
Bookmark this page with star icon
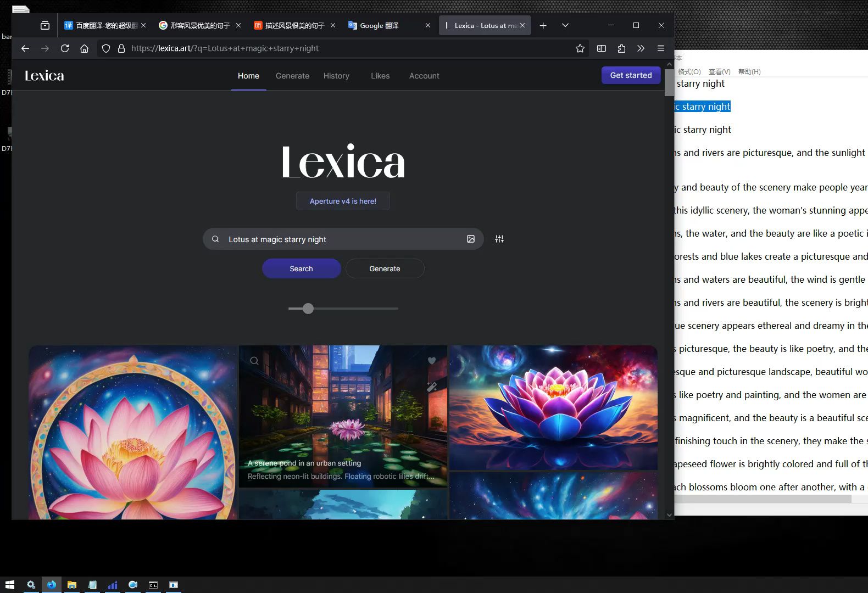(x=580, y=48)
